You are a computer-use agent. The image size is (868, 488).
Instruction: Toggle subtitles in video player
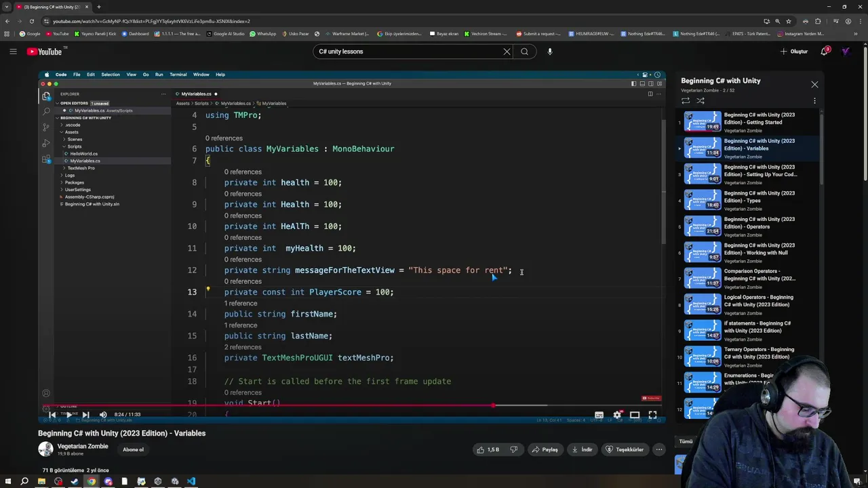tap(599, 415)
